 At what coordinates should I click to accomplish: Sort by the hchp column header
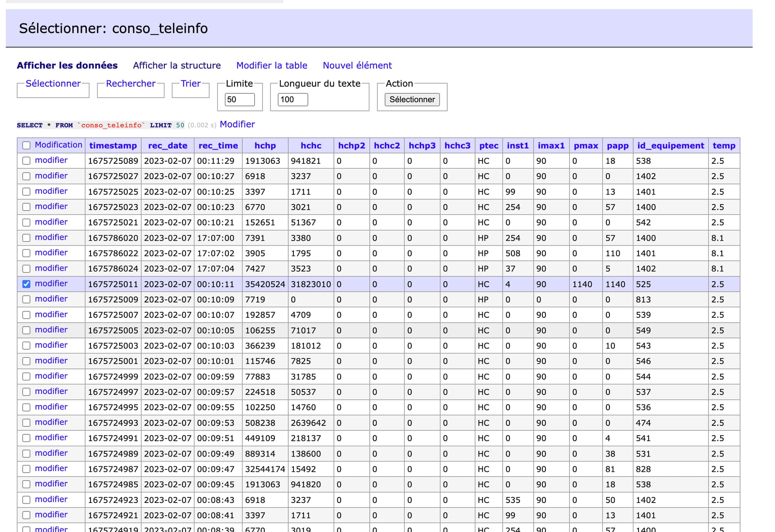click(265, 146)
